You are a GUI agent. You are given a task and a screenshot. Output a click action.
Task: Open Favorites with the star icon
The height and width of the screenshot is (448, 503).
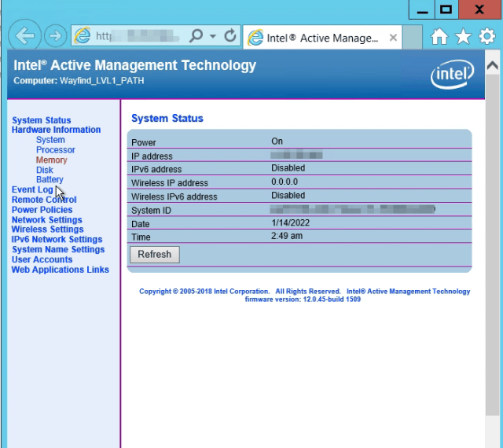(463, 37)
